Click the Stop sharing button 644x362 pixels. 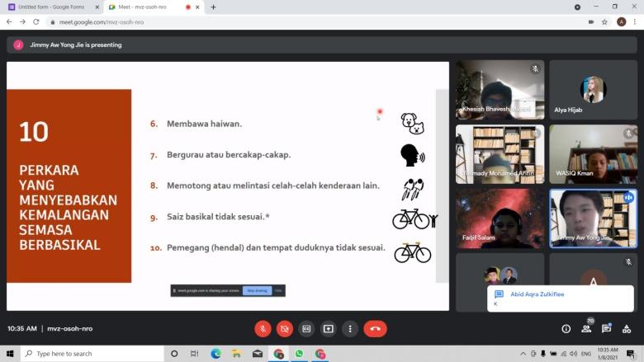point(257,290)
